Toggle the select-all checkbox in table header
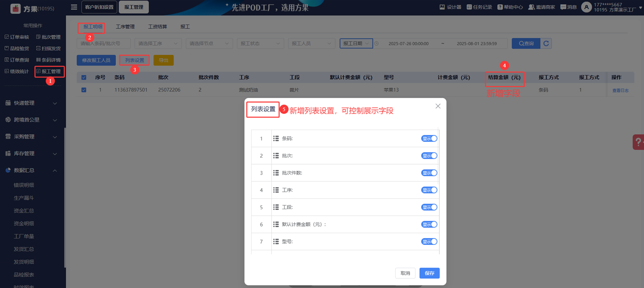Image resolution: width=644 pixels, height=288 pixels. (84, 78)
